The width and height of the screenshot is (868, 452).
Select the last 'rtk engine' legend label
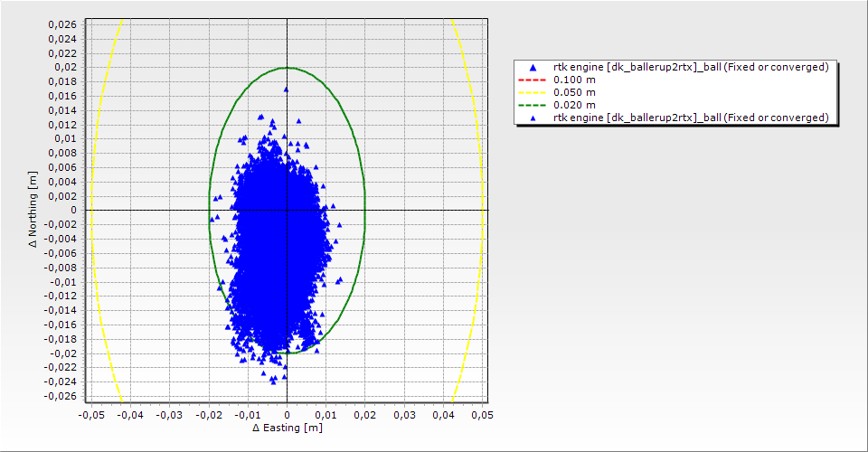691,118
